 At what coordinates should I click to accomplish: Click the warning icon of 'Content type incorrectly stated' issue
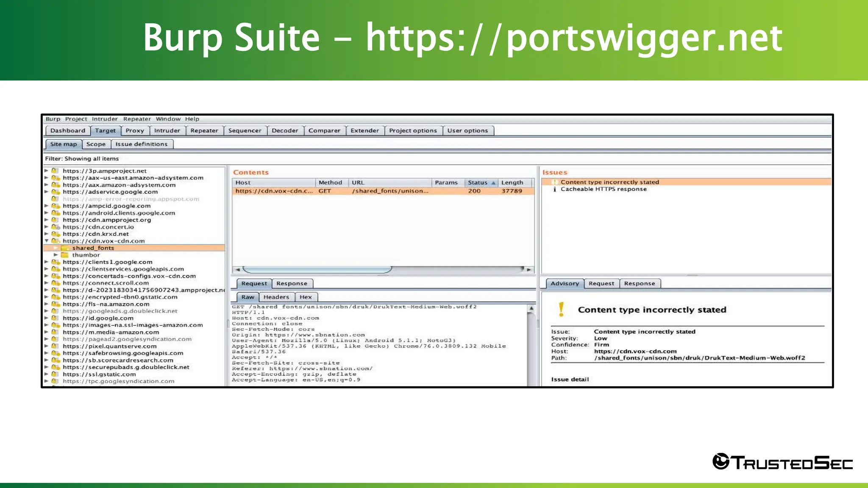pyautogui.click(x=554, y=182)
